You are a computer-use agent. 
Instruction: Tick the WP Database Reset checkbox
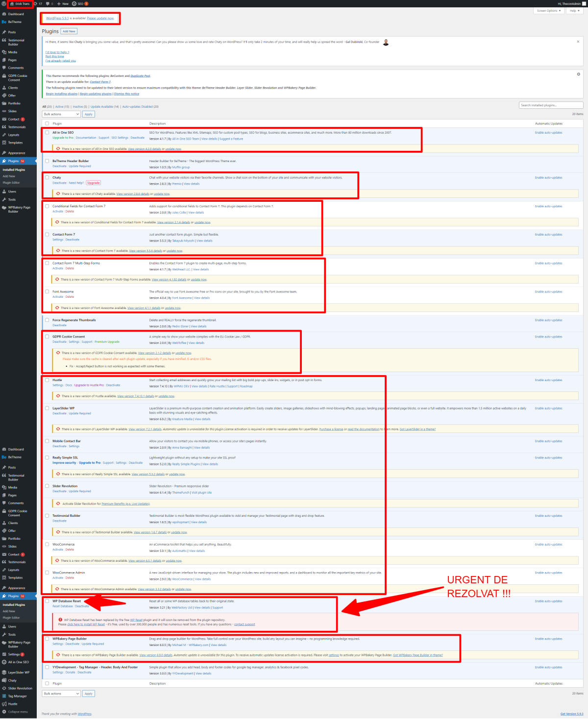pyautogui.click(x=47, y=601)
